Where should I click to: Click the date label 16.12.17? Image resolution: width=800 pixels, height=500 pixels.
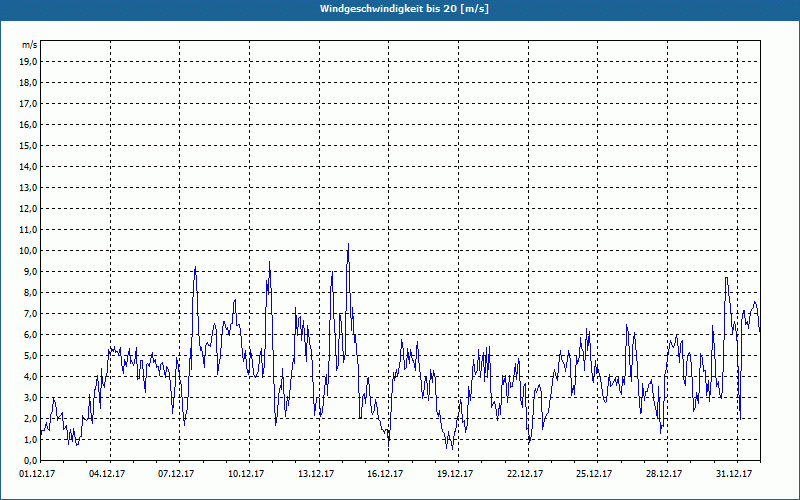click(385, 474)
